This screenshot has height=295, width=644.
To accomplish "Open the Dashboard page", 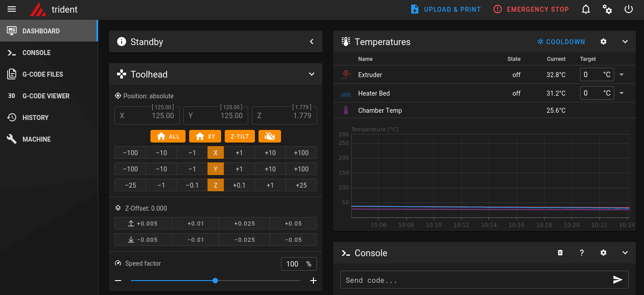I will pos(49,31).
